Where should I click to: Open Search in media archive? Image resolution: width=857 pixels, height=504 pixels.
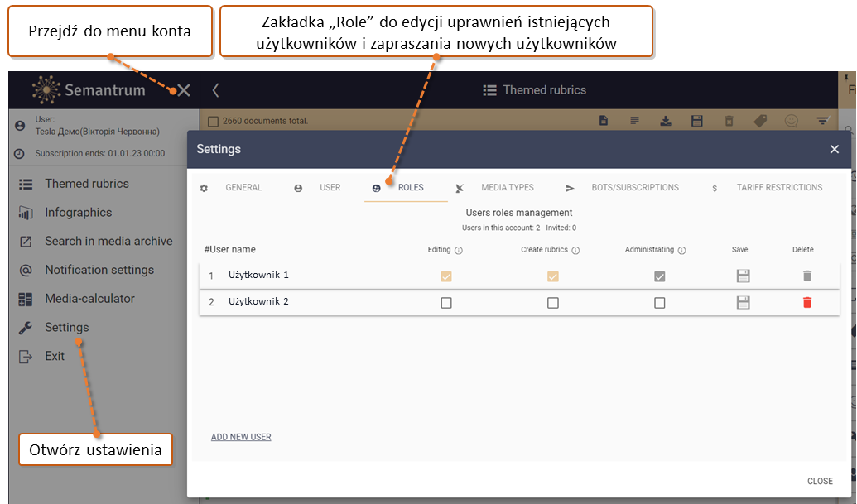click(x=108, y=241)
